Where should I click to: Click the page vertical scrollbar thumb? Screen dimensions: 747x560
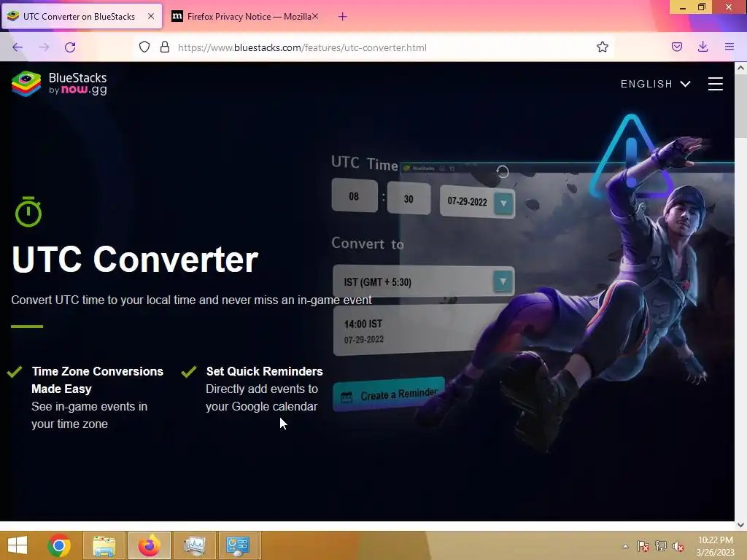pos(740,106)
